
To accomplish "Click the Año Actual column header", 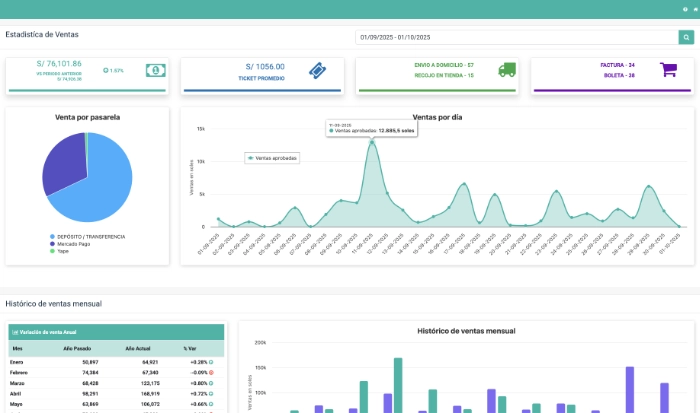I will [137, 349].
